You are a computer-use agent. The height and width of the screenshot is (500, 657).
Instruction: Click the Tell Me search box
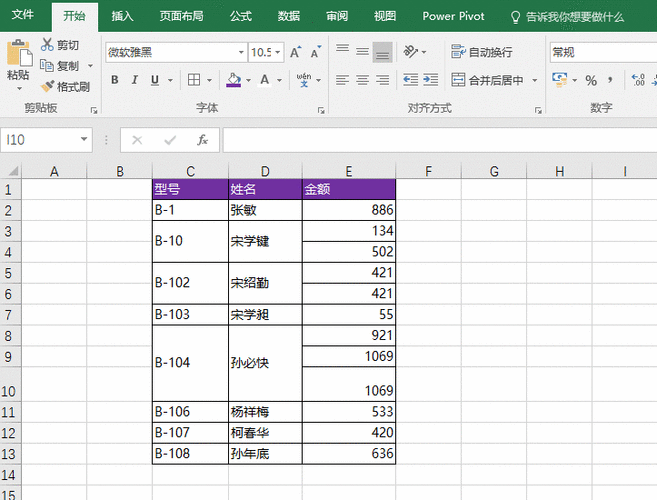568,17
